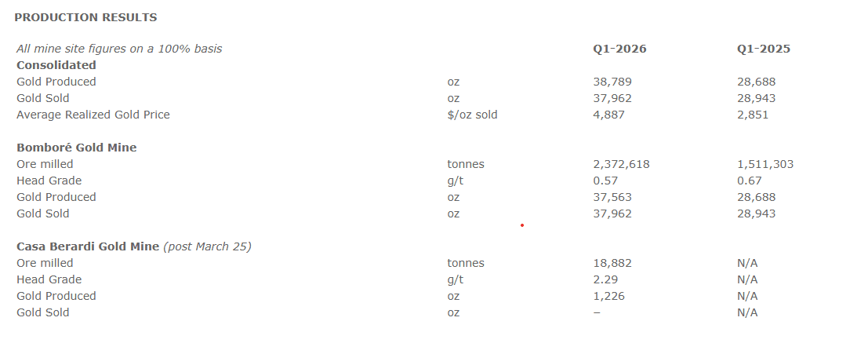Click the Bomboré Gold Mine section heading
The height and width of the screenshot is (354, 868).
(77, 148)
